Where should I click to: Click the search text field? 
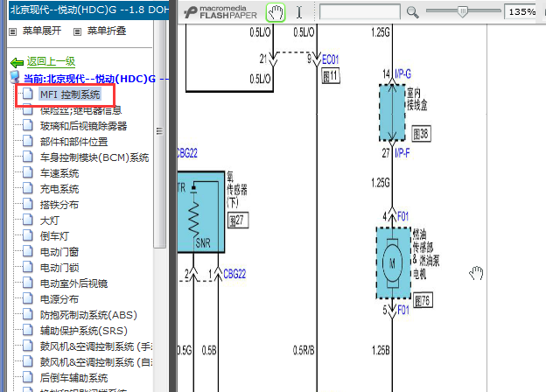(360, 12)
